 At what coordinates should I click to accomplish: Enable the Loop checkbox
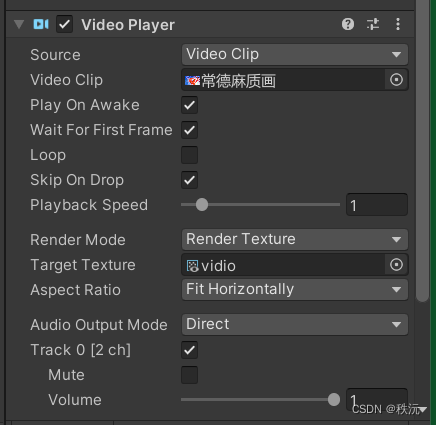coord(190,155)
